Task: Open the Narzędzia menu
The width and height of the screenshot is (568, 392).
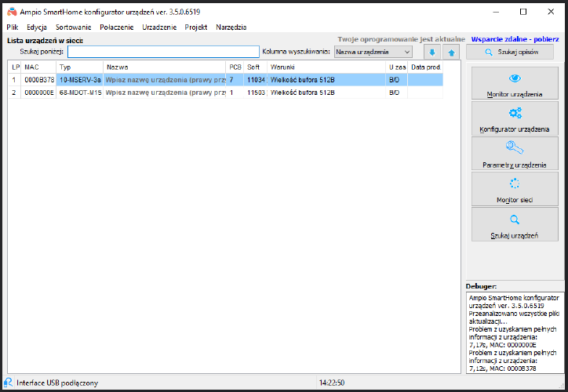Action: 231,27
